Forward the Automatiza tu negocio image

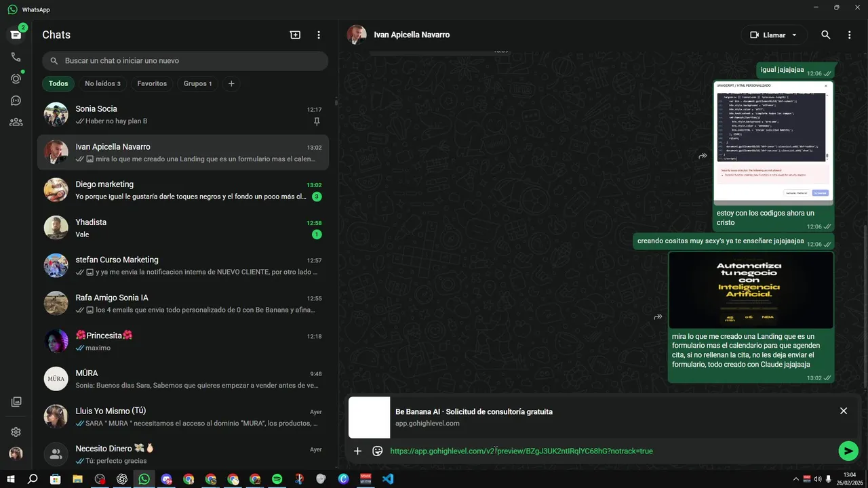pos(658,317)
